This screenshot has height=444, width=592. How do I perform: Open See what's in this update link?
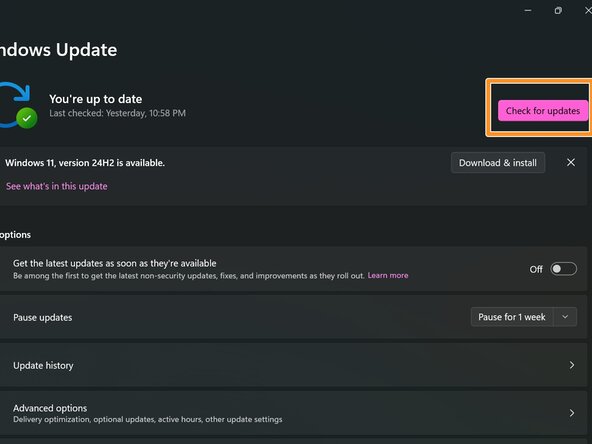57,186
